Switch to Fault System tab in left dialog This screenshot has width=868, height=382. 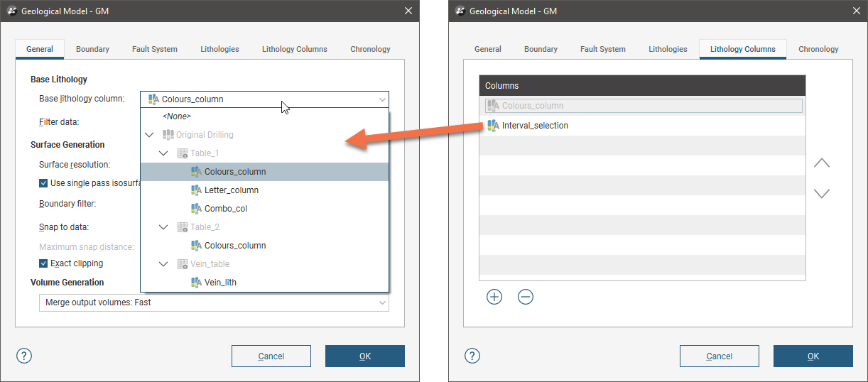[154, 49]
